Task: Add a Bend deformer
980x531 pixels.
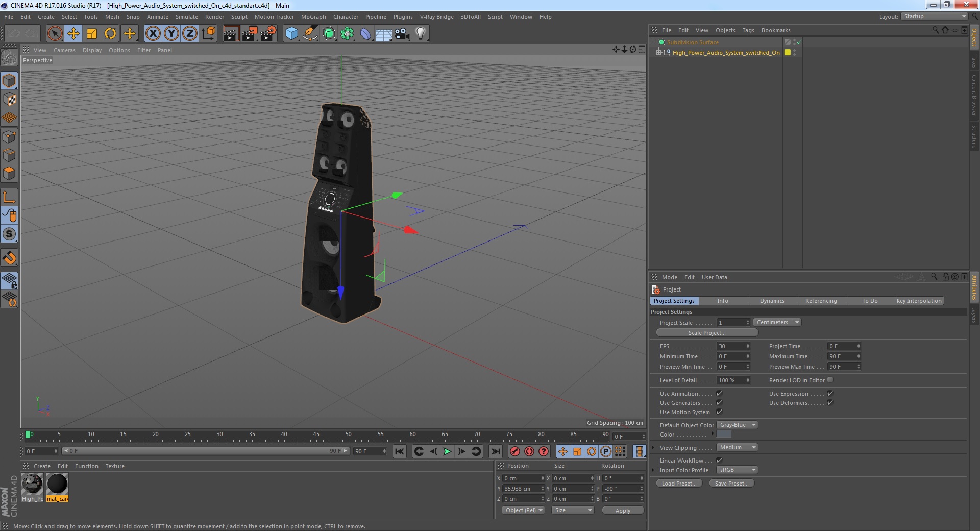Action: [x=365, y=34]
